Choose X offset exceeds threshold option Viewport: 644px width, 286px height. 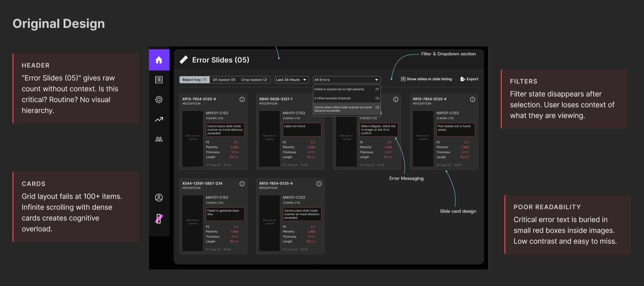coord(347,98)
